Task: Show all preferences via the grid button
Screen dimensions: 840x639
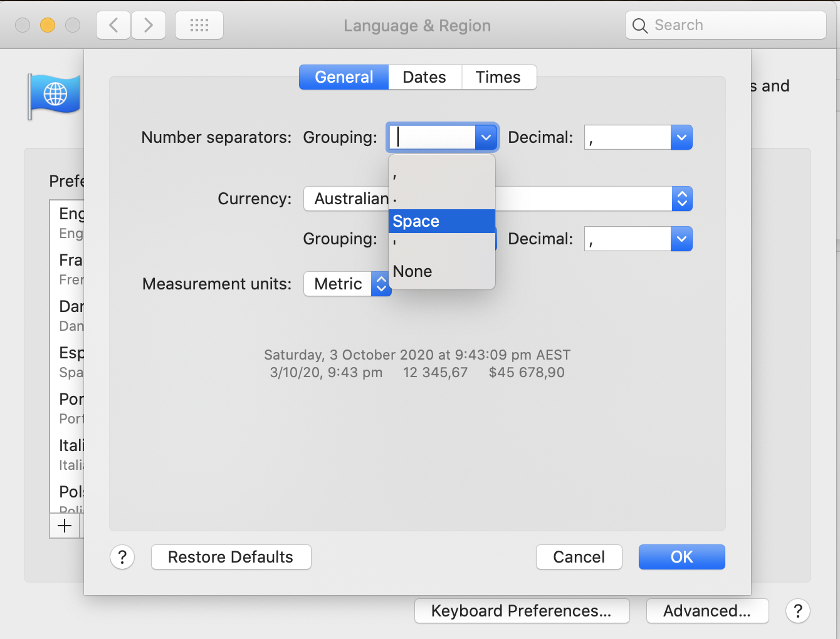Action: (x=199, y=25)
